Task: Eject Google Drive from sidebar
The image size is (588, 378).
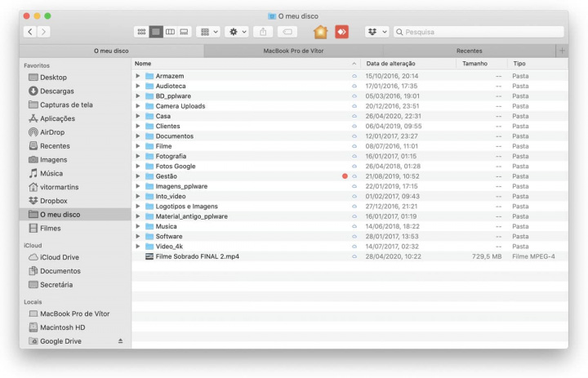Action: point(121,341)
